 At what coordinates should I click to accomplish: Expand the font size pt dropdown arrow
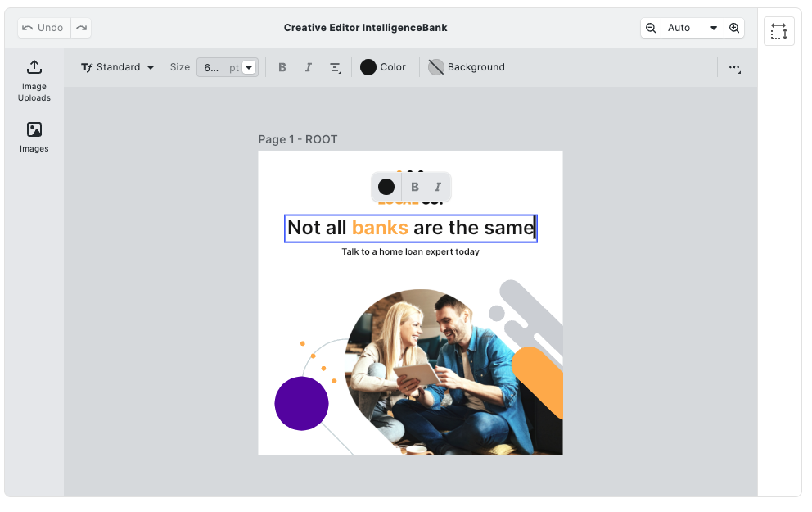tap(249, 67)
